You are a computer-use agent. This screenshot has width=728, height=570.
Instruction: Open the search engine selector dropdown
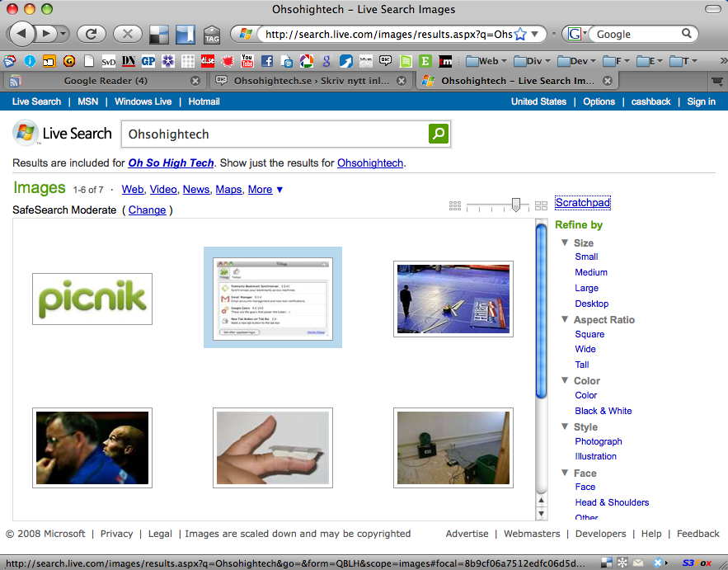click(x=576, y=34)
